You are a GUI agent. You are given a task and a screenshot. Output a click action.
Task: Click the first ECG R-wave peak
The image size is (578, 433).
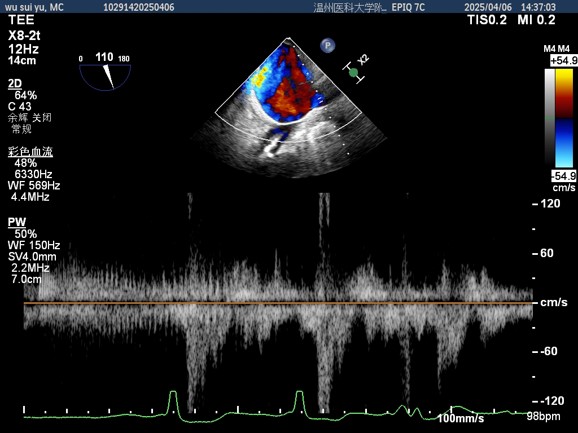tap(173, 393)
